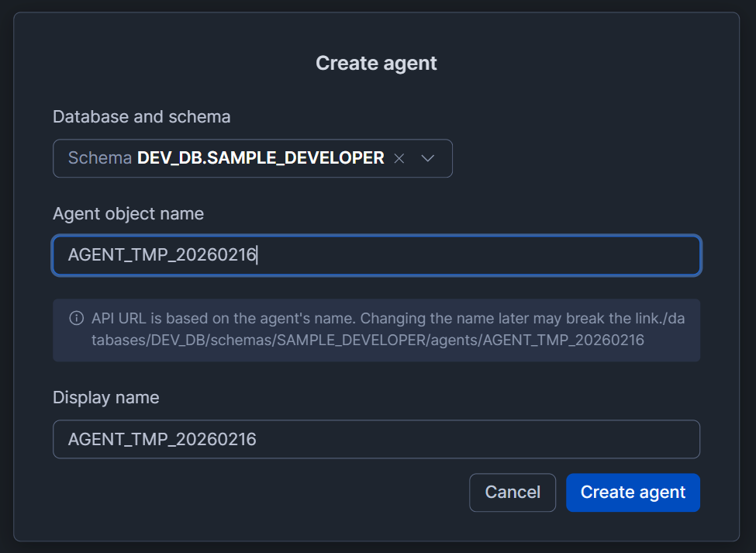Click the "Create agent" dialog heading
The image size is (756, 553).
click(376, 63)
